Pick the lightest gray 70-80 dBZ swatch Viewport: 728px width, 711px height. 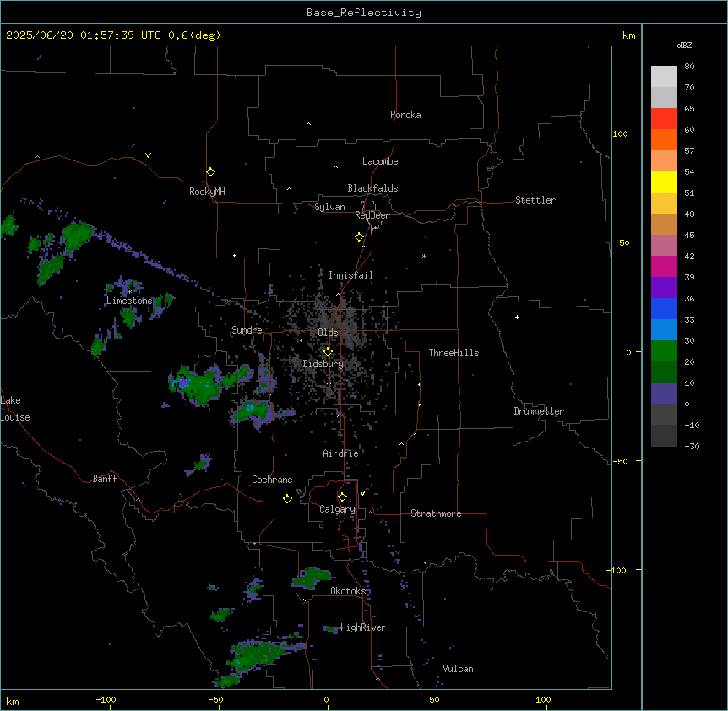(664, 76)
